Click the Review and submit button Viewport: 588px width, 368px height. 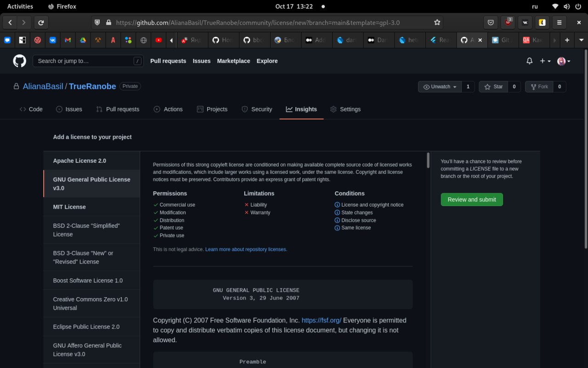[x=472, y=200]
